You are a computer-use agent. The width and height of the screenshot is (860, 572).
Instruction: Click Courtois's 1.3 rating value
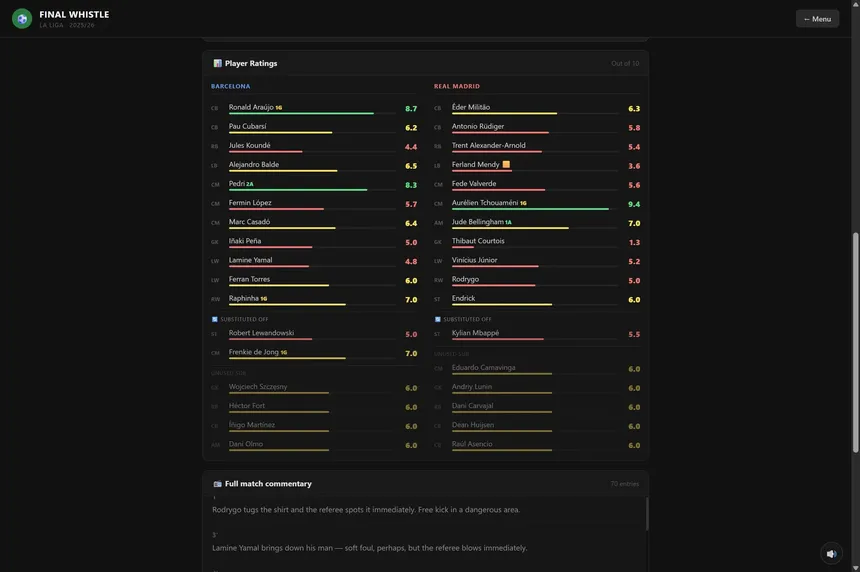634,242
